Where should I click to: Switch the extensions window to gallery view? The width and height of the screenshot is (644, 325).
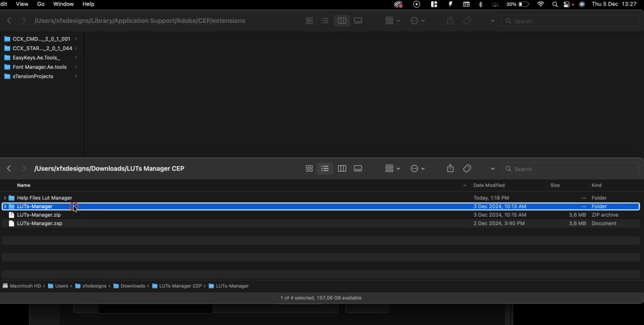pyautogui.click(x=358, y=21)
